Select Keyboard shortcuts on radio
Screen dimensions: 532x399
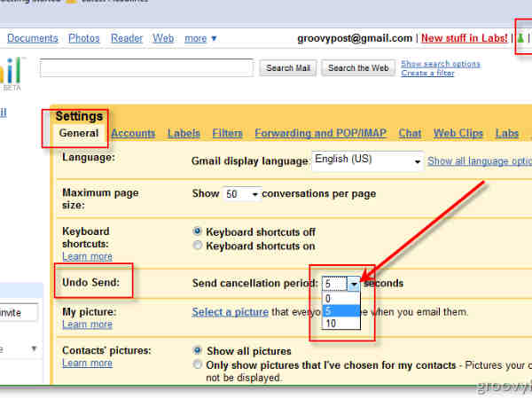click(197, 245)
